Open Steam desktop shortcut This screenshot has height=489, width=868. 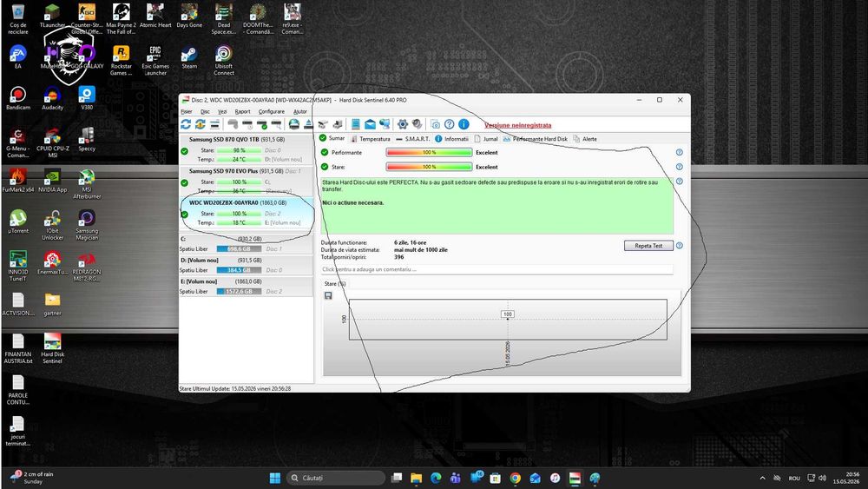pos(189,58)
